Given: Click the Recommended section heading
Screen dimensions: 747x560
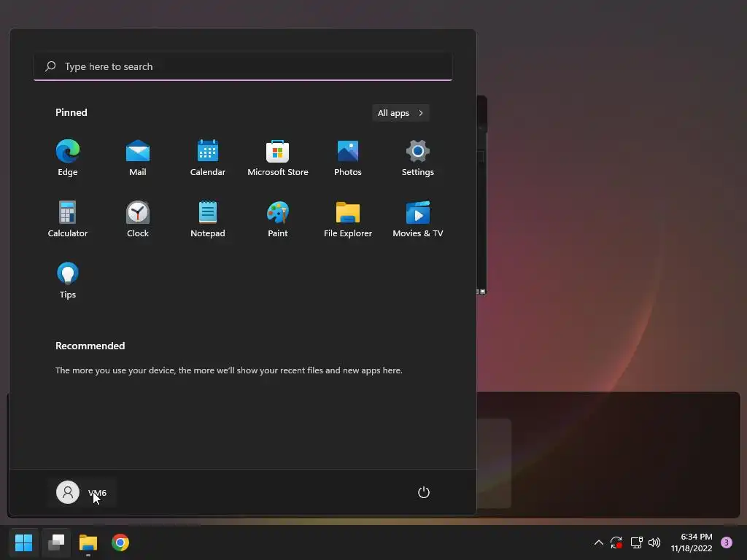Looking at the screenshot, I should point(90,346).
